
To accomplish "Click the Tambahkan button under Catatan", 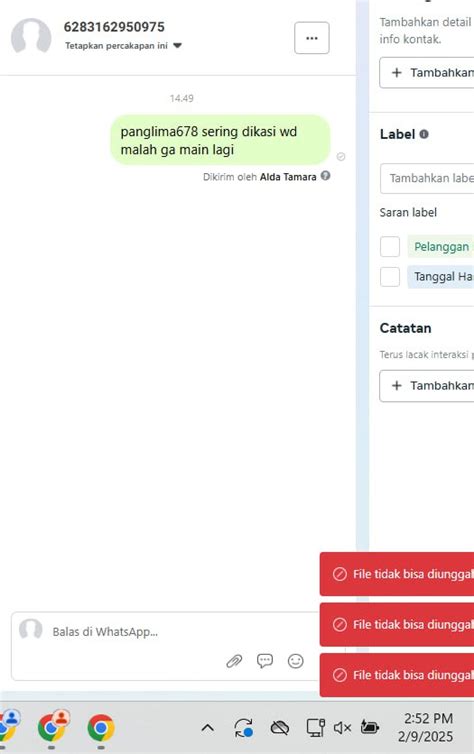I will pyautogui.click(x=427, y=386).
